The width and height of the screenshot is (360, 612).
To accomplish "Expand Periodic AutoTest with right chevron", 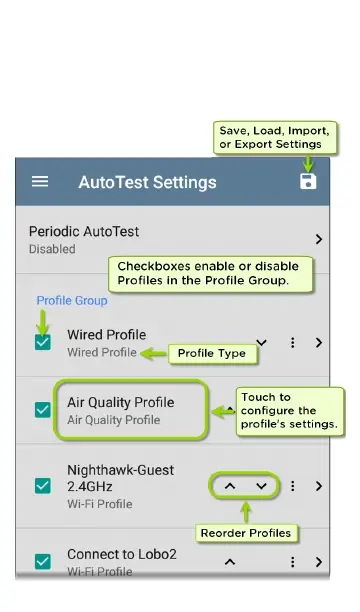I will point(319,239).
